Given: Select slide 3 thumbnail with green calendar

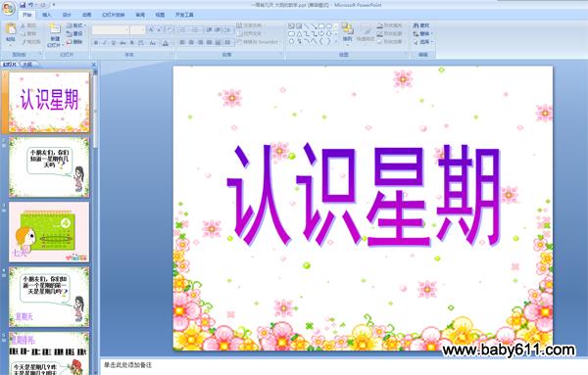Looking at the screenshot, I should 49,232.
